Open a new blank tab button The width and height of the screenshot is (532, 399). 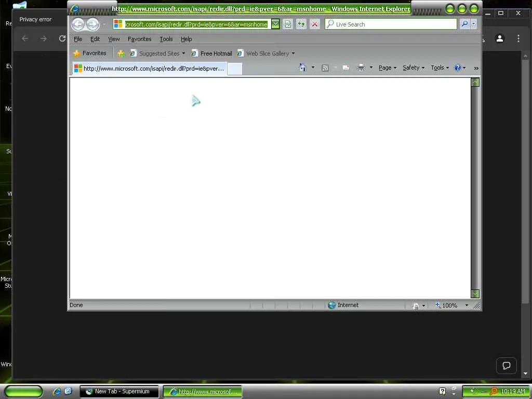coord(235,69)
